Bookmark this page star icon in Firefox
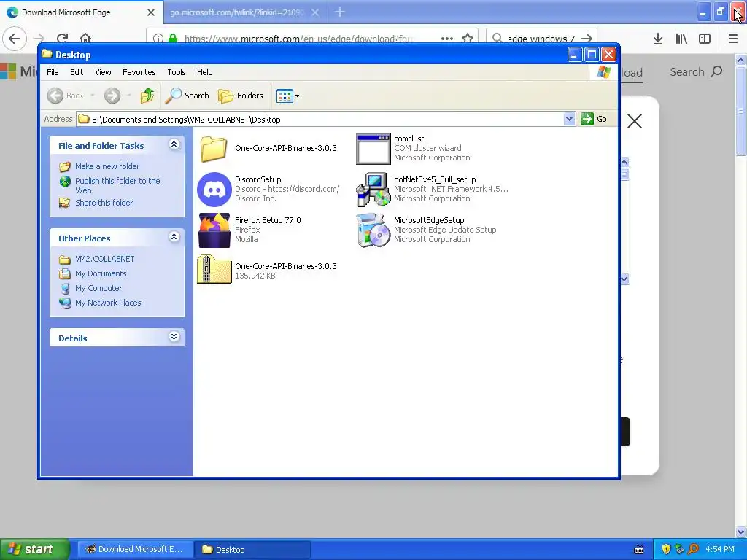 (x=468, y=38)
